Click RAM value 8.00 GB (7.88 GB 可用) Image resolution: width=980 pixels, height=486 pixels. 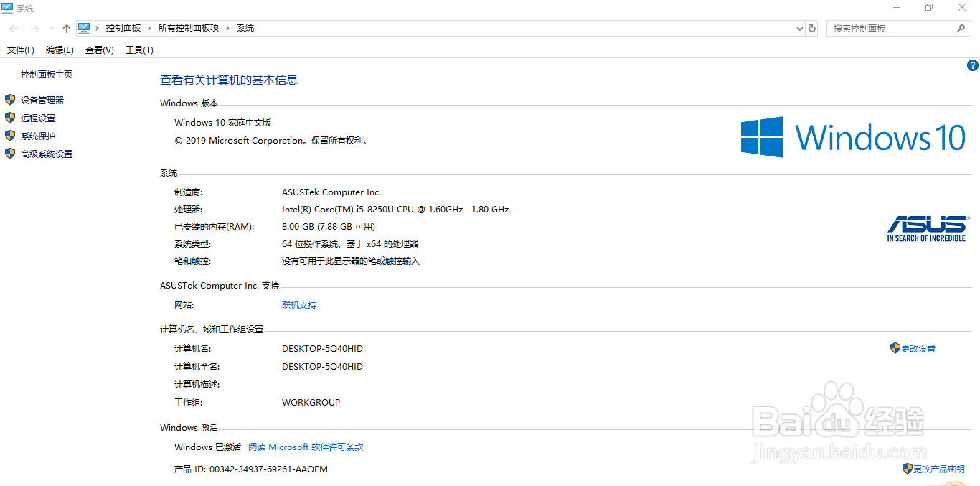[329, 227]
